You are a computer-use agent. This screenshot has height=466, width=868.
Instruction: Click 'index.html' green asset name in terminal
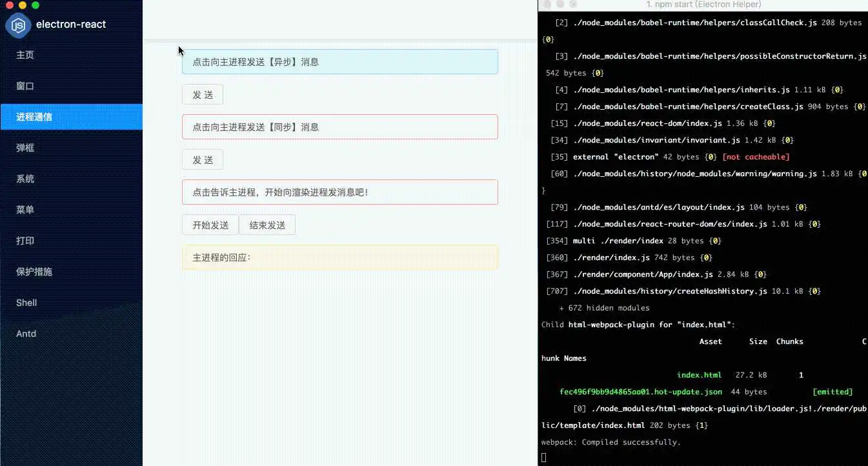(x=699, y=375)
